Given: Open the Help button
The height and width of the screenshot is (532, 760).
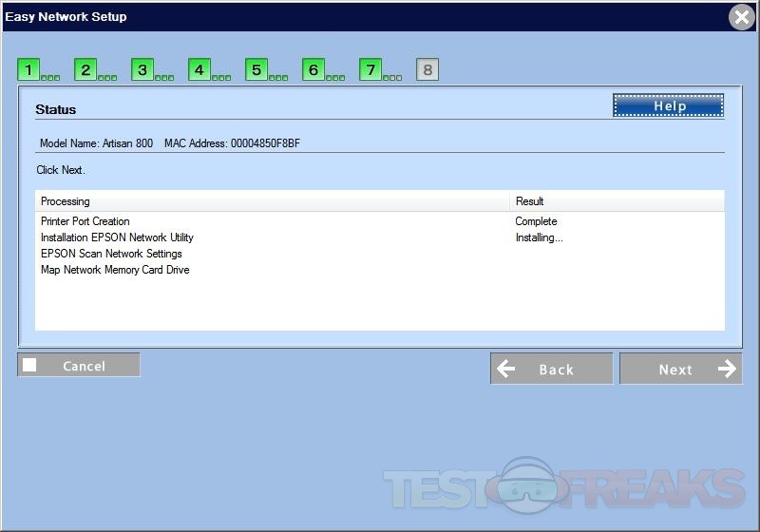Looking at the screenshot, I should [x=669, y=105].
